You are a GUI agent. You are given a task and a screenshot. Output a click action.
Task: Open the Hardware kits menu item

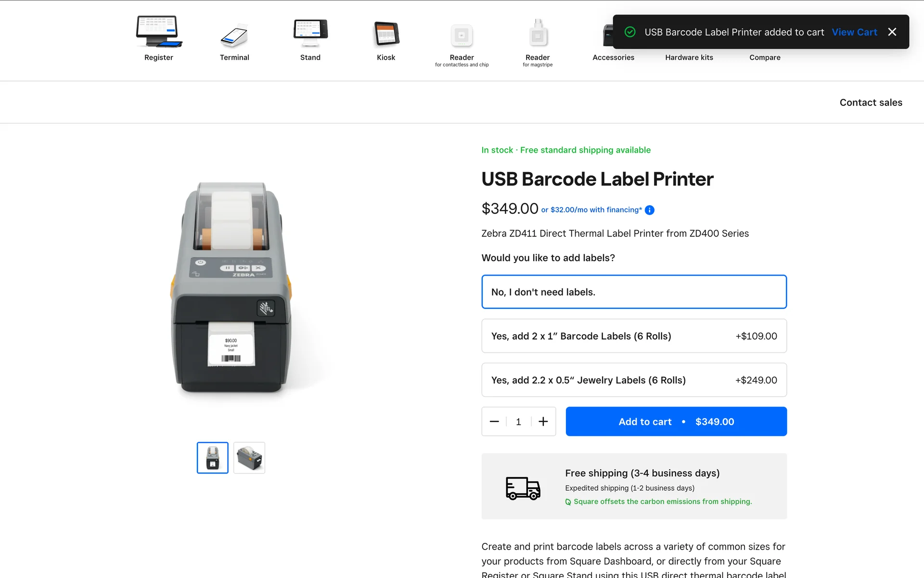click(689, 57)
